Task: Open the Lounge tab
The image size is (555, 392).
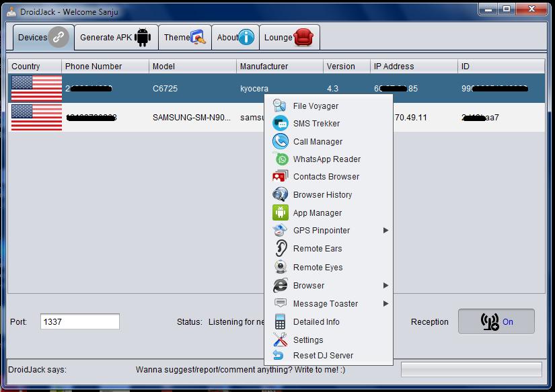Action: 288,38
